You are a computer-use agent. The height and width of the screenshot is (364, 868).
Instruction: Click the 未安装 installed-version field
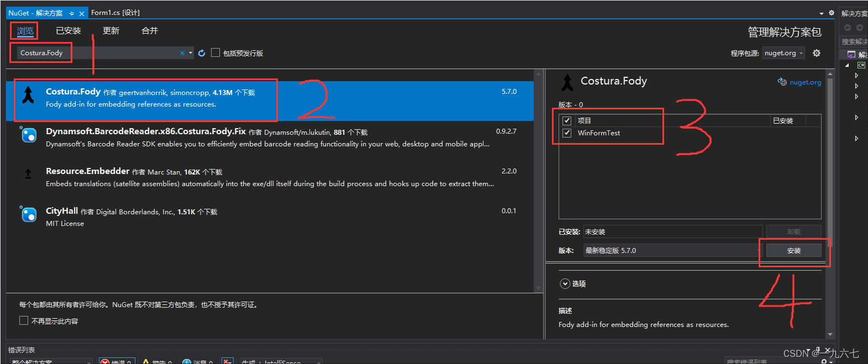(673, 232)
